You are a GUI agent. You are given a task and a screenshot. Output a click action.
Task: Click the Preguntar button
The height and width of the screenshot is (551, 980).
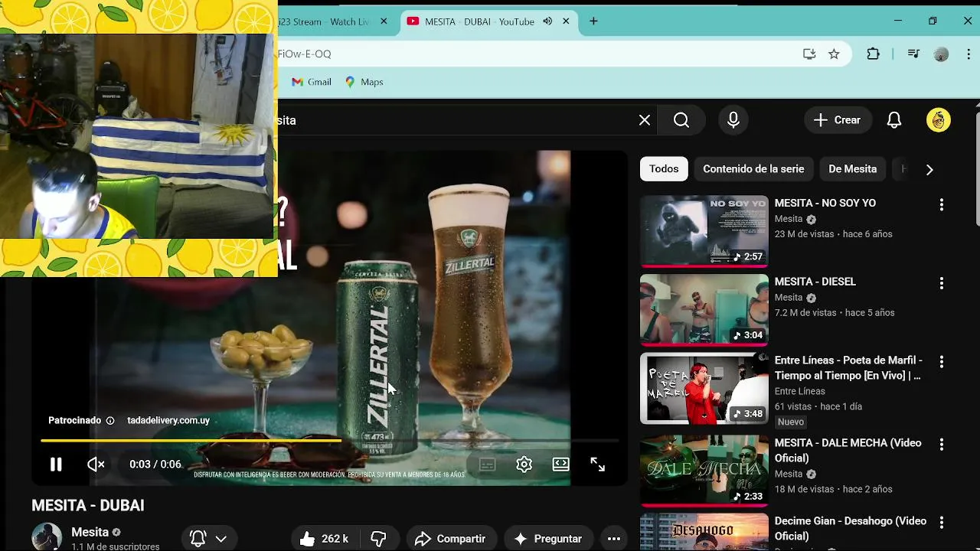pyautogui.click(x=548, y=539)
